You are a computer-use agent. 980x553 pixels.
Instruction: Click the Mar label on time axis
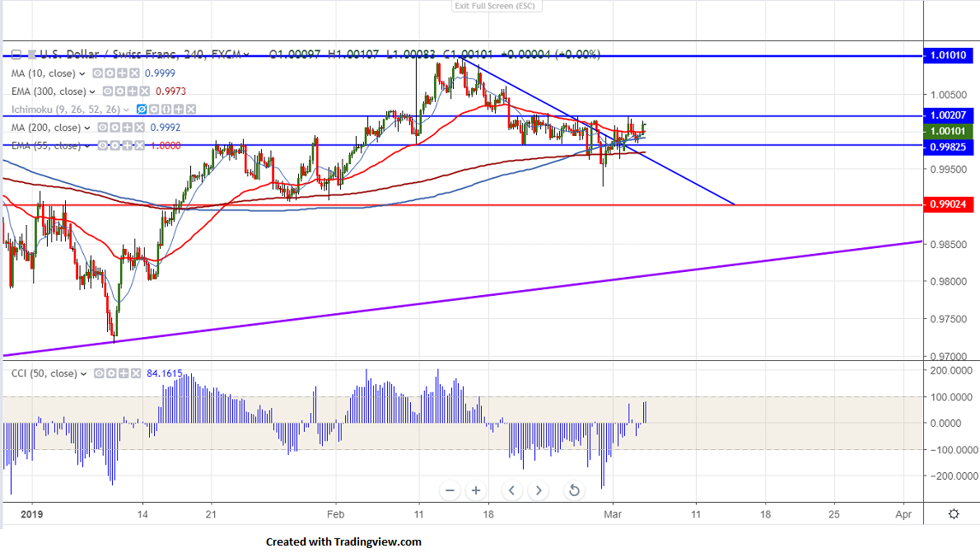click(x=613, y=514)
